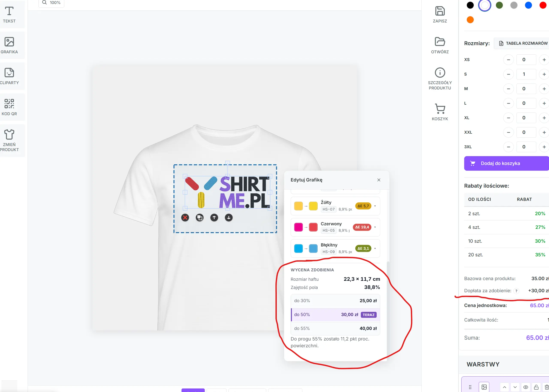The width and height of the screenshot is (549, 392).
Task: Move layer up in WARSTWY
Action: [x=505, y=387]
